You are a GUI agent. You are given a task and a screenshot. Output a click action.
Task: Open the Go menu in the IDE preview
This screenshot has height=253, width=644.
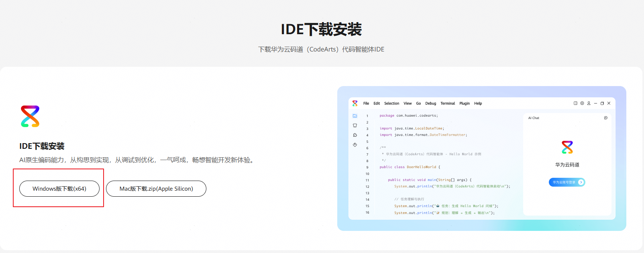point(418,103)
